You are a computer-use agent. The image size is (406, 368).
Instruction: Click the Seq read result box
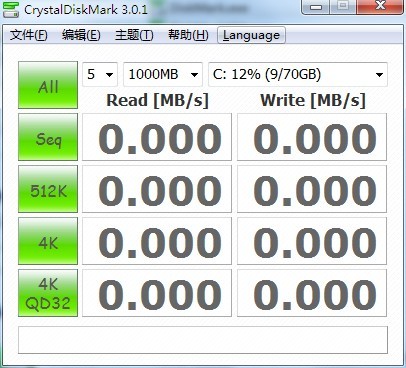click(157, 137)
